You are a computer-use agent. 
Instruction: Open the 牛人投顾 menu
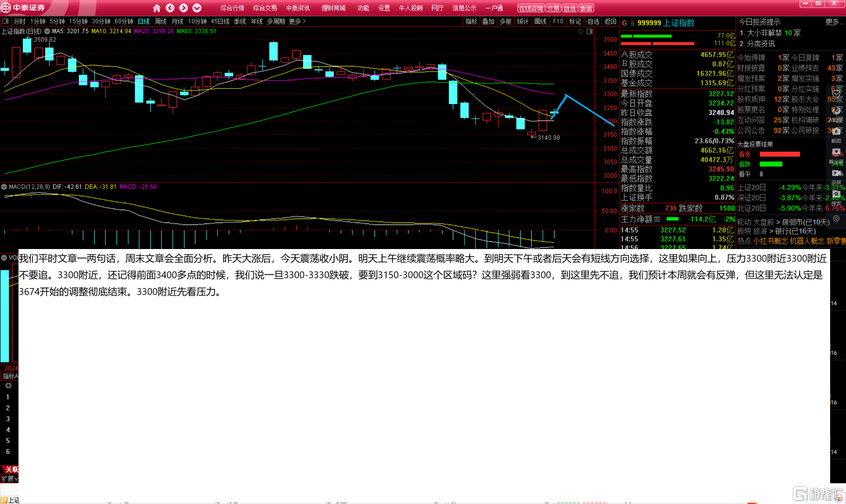click(411, 8)
